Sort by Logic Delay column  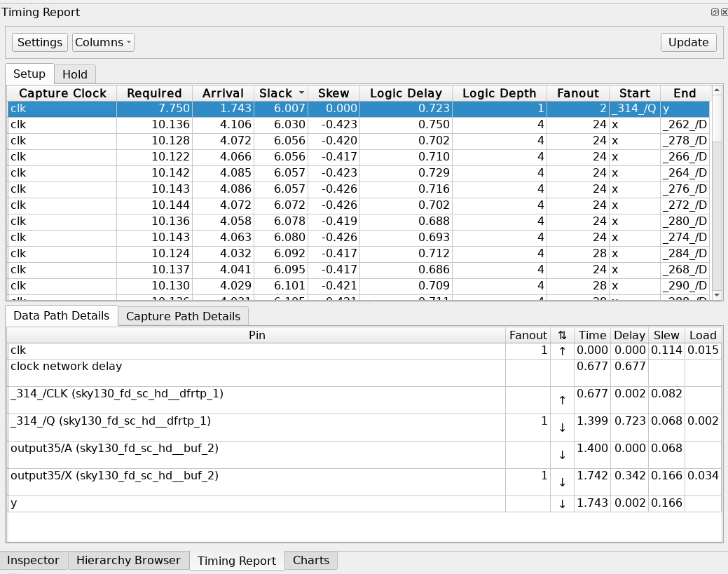(x=406, y=93)
